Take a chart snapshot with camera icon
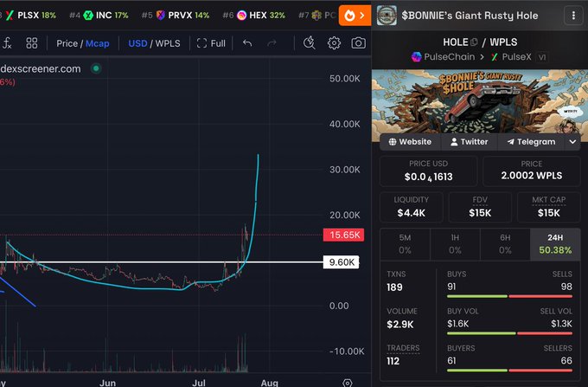The image size is (588, 387). click(x=359, y=43)
